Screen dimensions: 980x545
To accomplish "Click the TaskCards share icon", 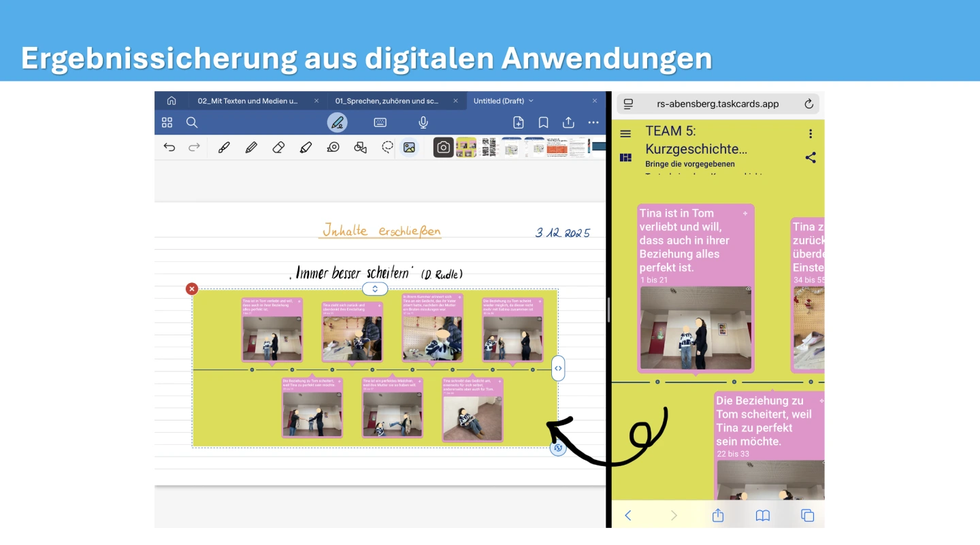I will click(x=810, y=158).
